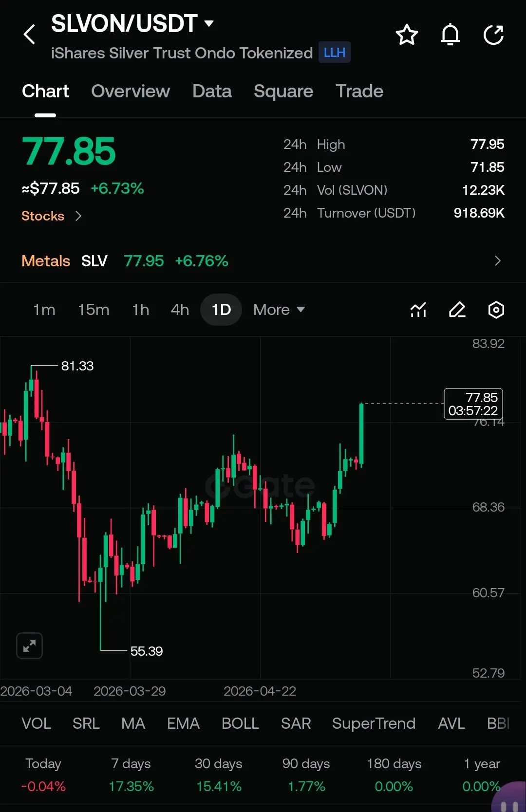
Task: Open the Stocks category chevron
Action: coord(78,216)
